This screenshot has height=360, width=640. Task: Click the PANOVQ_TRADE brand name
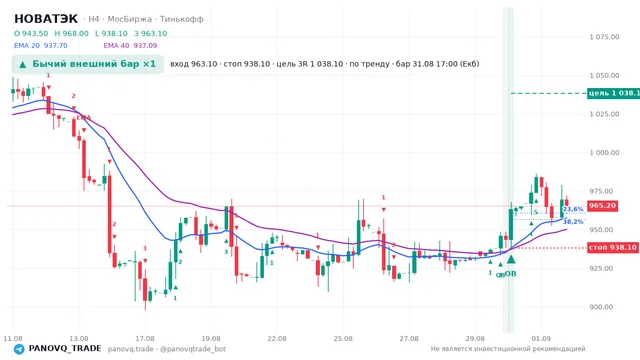click(x=65, y=349)
